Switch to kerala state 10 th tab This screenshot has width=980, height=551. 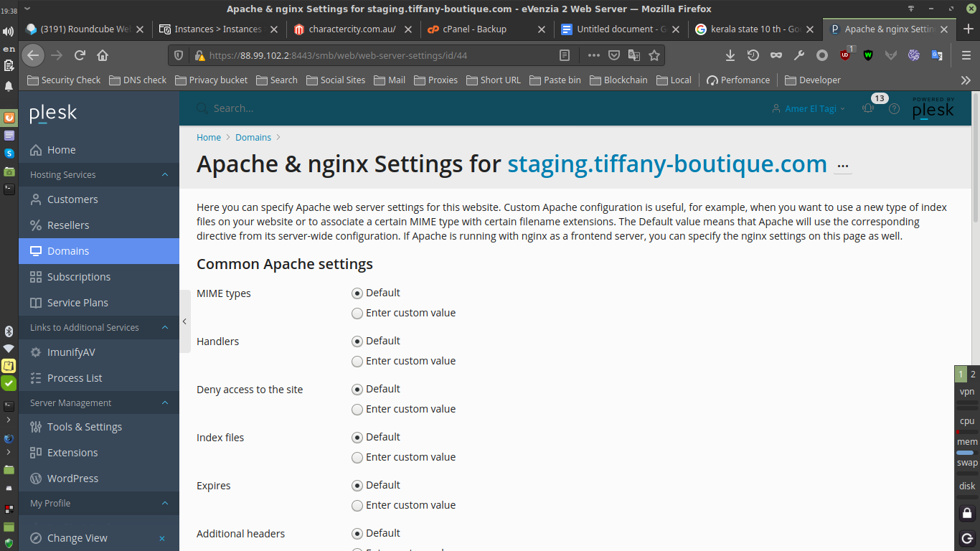tap(755, 29)
